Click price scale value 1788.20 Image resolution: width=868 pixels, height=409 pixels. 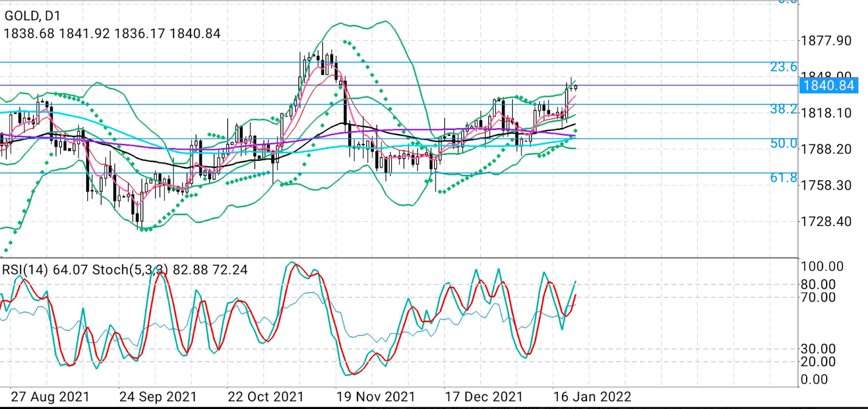(826, 149)
